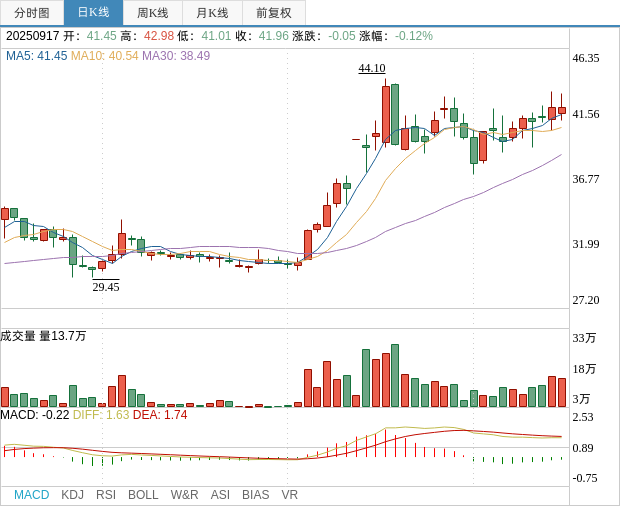Click the tallest green volume bar
This screenshot has width=620, height=506.
click(395, 376)
